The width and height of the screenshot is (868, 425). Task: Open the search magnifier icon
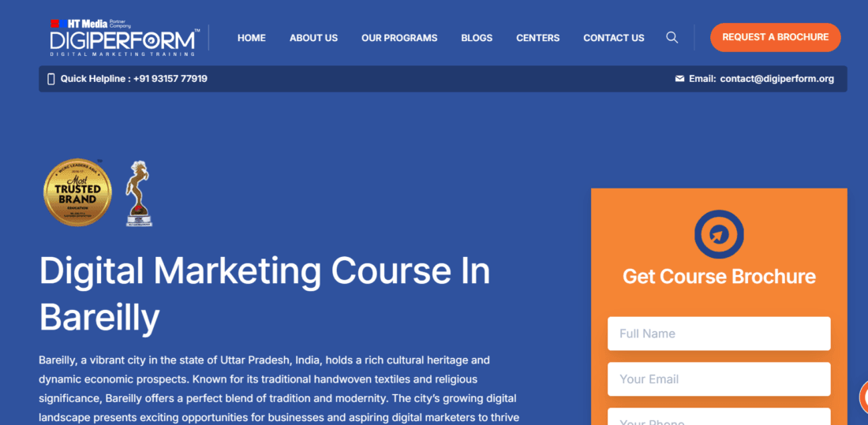point(672,37)
